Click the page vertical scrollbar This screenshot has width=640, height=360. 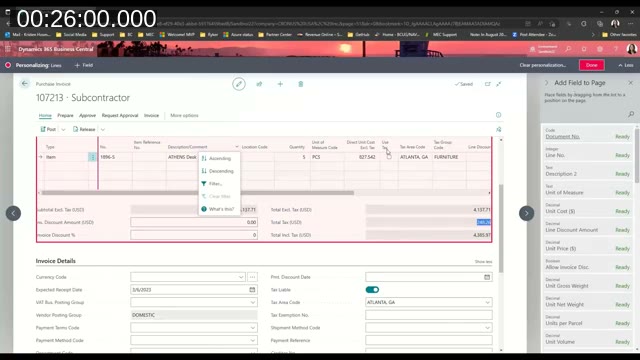tap(501, 228)
